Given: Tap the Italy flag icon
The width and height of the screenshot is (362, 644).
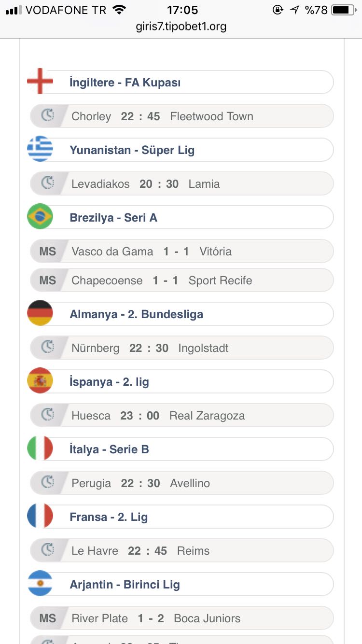Looking at the screenshot, I should point(40,448).
